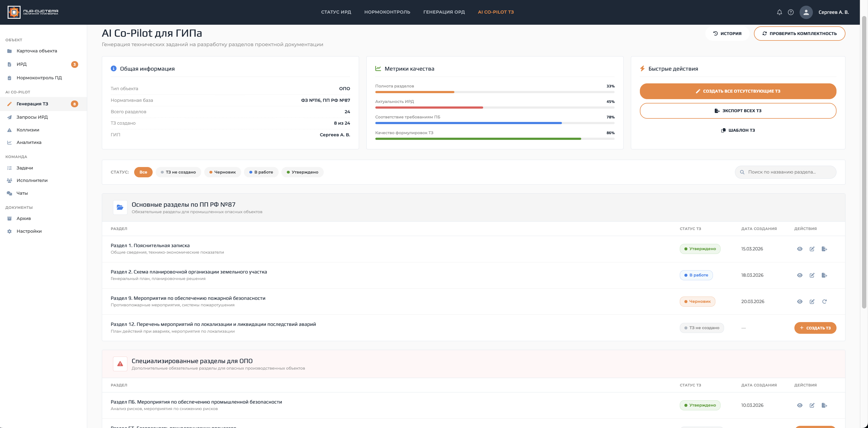This screenshot has width=868, height=428.
Task: Open Чаты sidebar item
Action: [43, 193]
